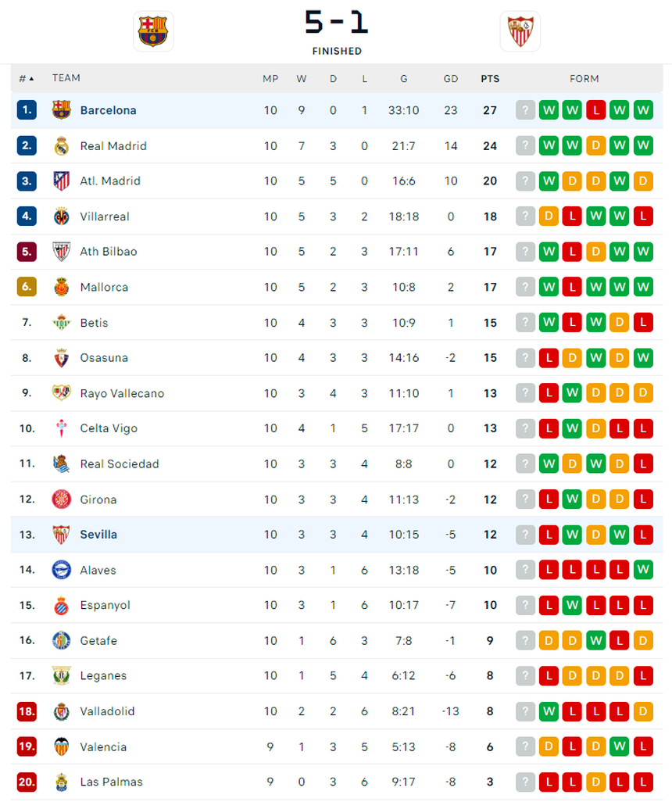The width and height of the screenshot is (672, 809).
Task: Click the Celta Vigo team logo
Action: [62, 428]
